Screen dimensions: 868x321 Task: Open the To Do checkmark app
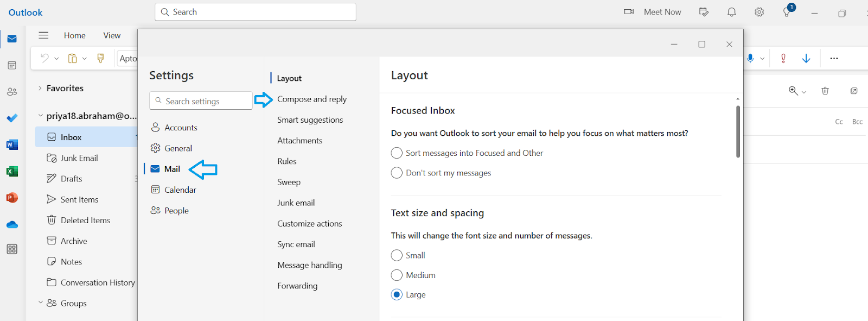pos(12,118)
